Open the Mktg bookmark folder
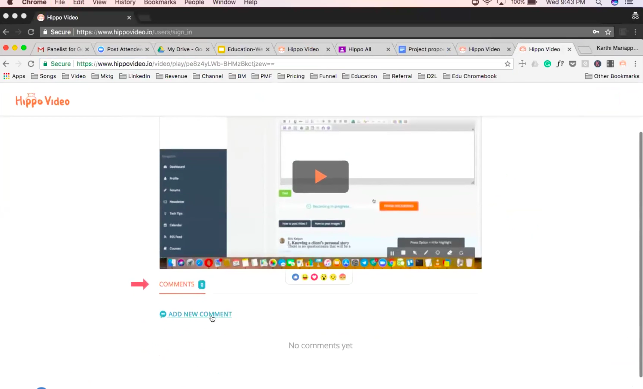 (x=103, y=76)
